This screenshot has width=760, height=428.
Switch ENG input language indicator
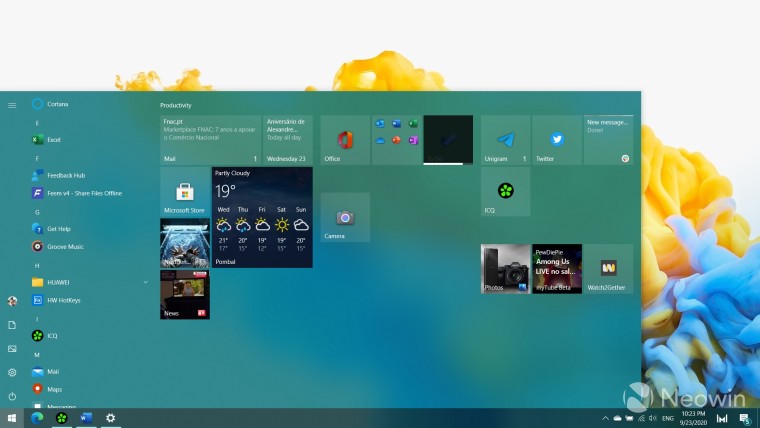point(668,418)
